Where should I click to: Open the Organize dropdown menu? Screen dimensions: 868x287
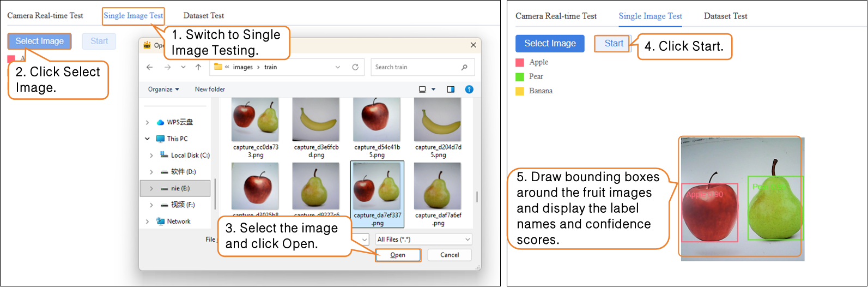(x=163, y=89)
